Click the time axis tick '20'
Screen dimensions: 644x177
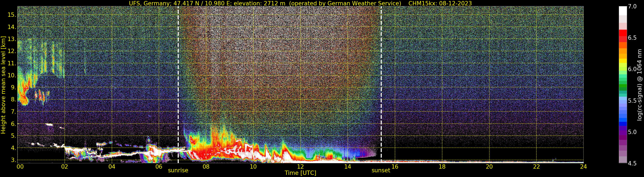(489, 166)
